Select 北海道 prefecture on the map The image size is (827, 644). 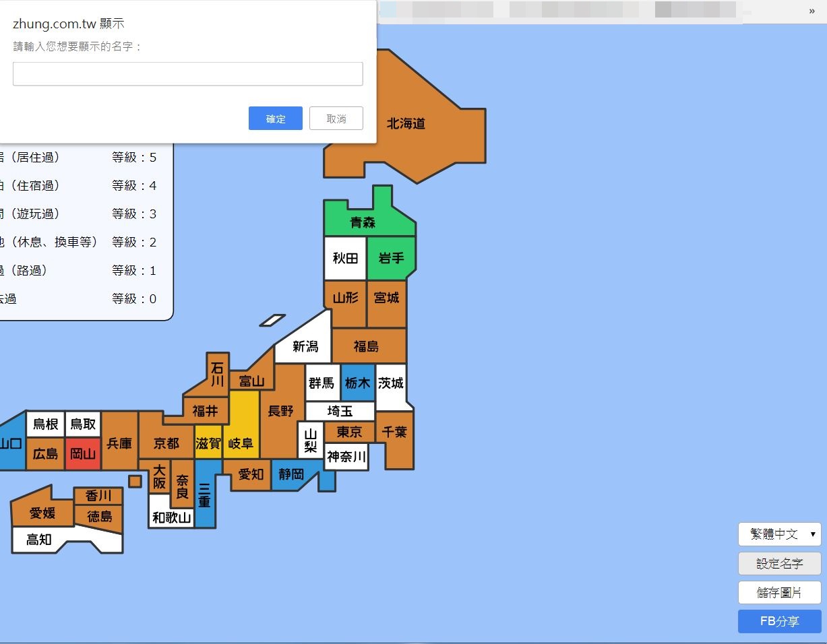[406, 124]
